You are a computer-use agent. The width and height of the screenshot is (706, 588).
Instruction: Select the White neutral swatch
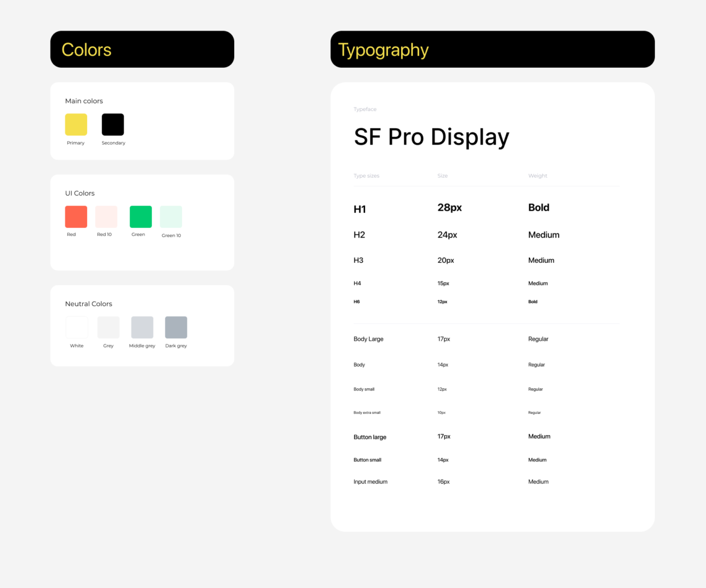click(x=77, y=327)
